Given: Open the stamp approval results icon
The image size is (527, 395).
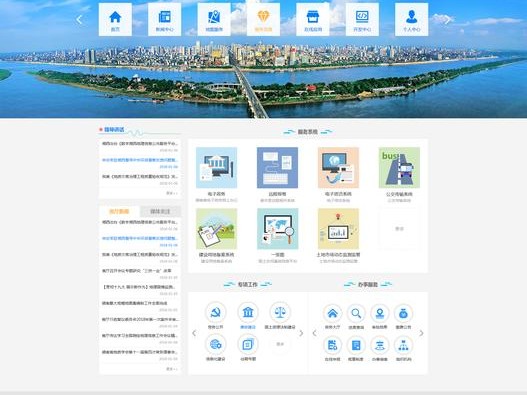Looking at the screenshot, I should tap(380, 314).
